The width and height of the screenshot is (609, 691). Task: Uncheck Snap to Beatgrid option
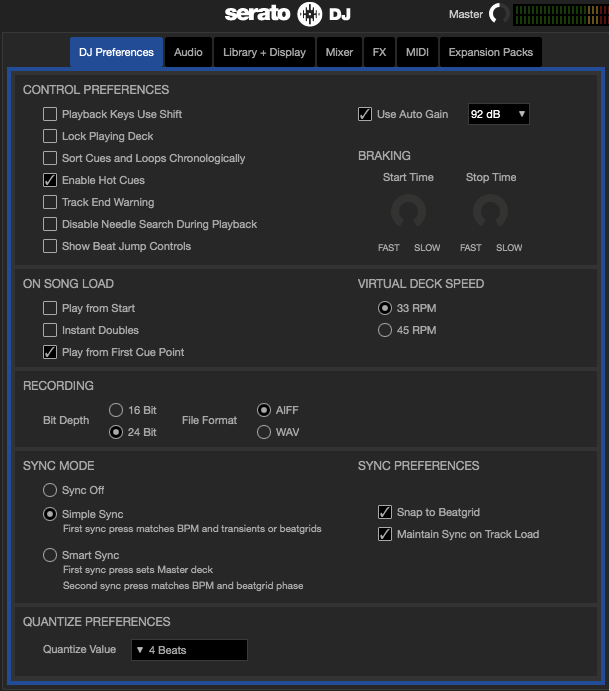(x=385, y=512)
